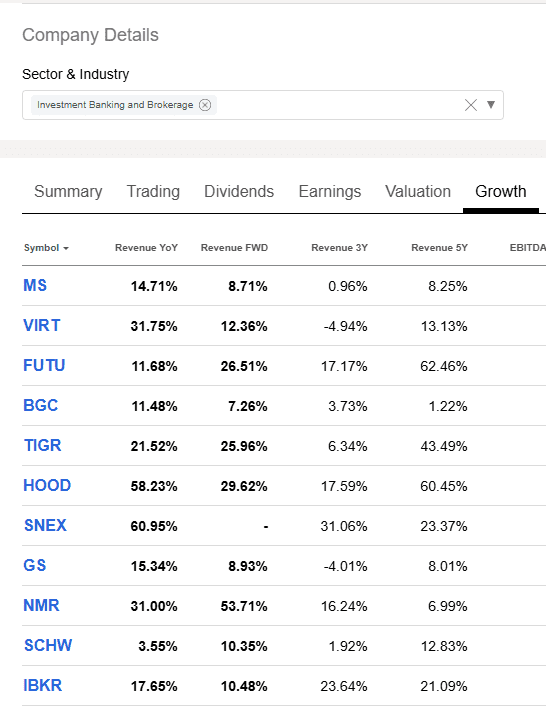Click BGC Revenue FWD value 7.26%
The image size is (546, 709).
tap(248, 406)
